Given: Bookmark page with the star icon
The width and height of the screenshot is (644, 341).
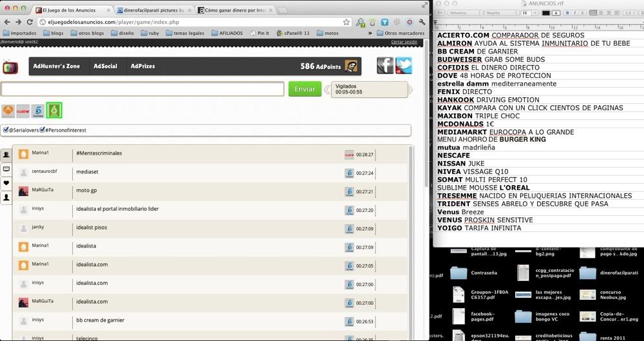Looking at the screenshot, I should tap(346, 22).
